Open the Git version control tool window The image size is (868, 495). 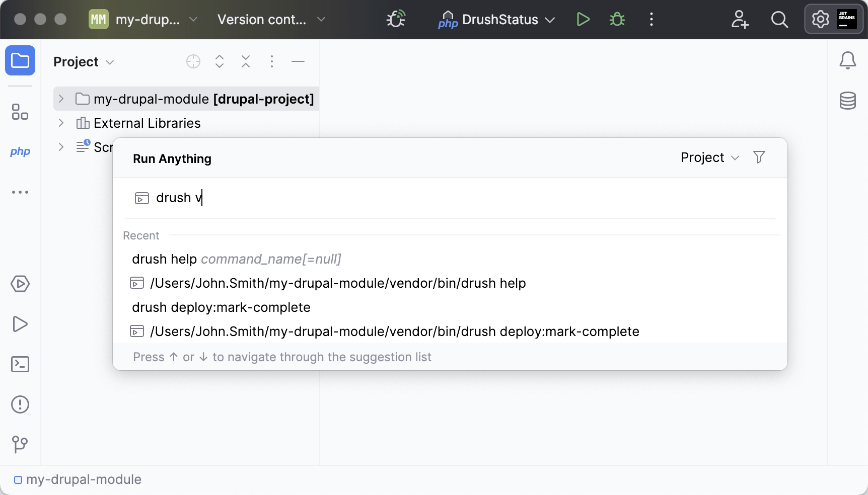(x=20, y=444)
